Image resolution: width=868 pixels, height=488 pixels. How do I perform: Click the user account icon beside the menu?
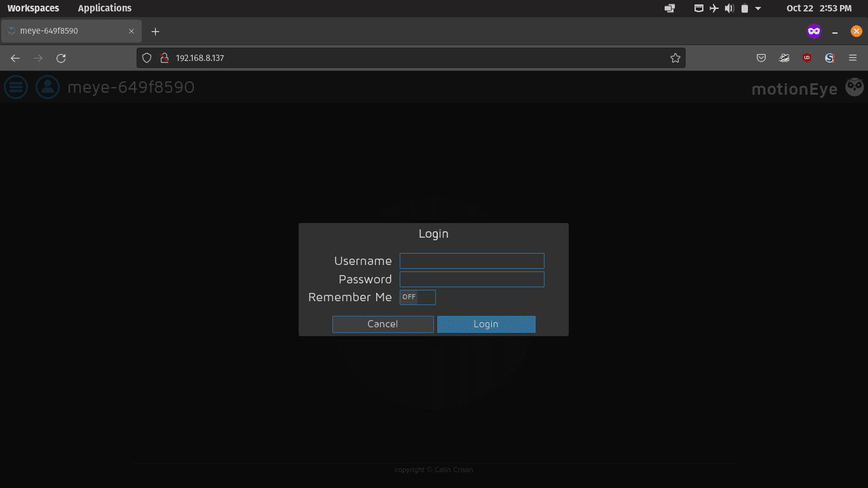point(47,87)
